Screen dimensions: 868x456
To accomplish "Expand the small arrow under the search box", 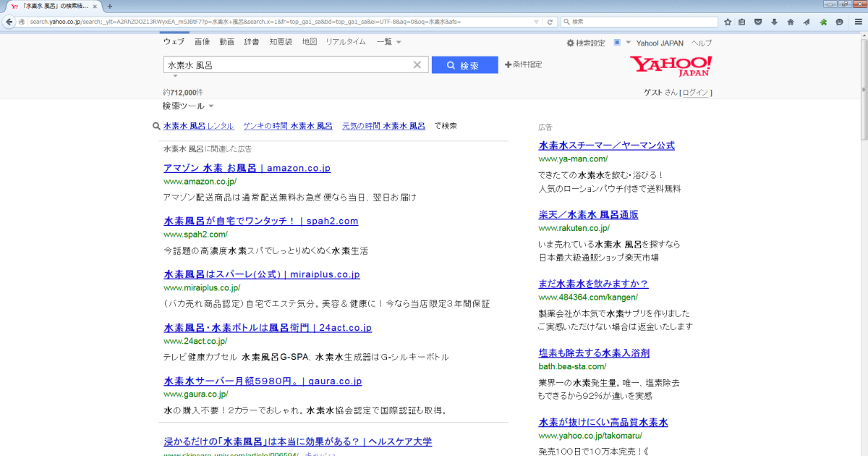I will (x=174, y=75).
